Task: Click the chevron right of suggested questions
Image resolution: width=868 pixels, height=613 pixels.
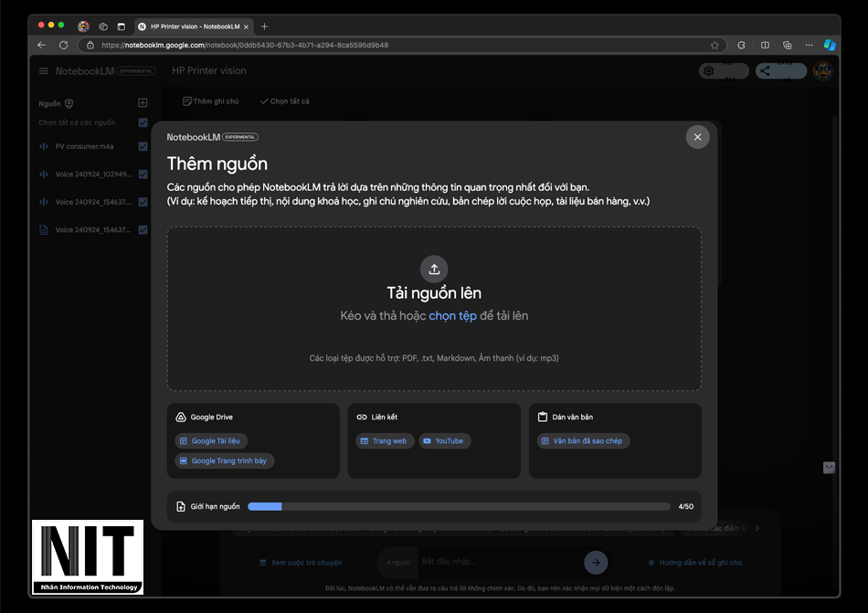Action: point(757,528)
